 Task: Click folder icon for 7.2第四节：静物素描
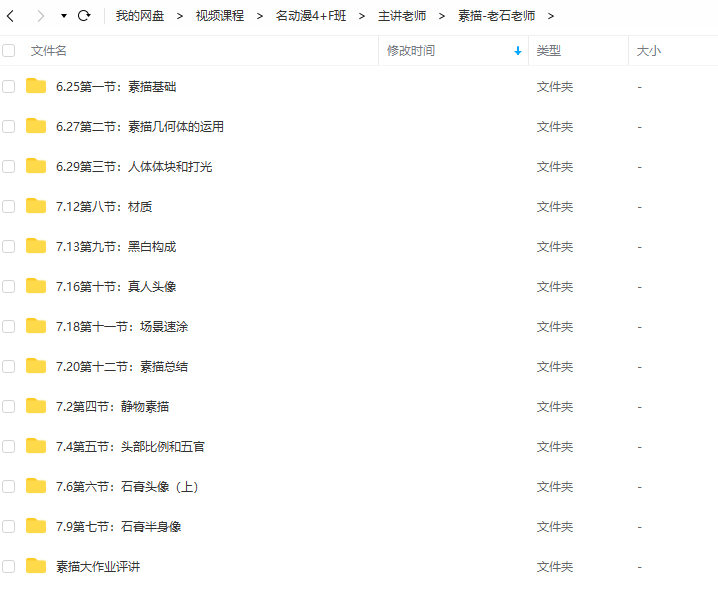tap(36, 406)
